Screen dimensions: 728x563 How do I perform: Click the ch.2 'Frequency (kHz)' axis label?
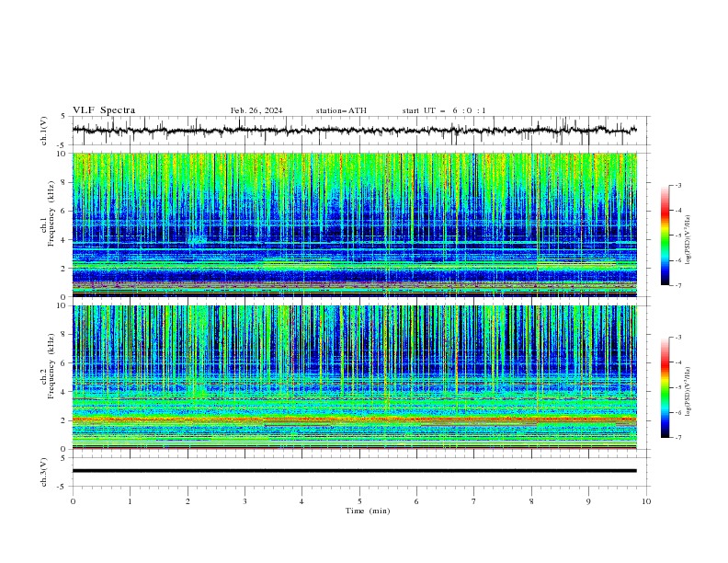click(51, 365)
